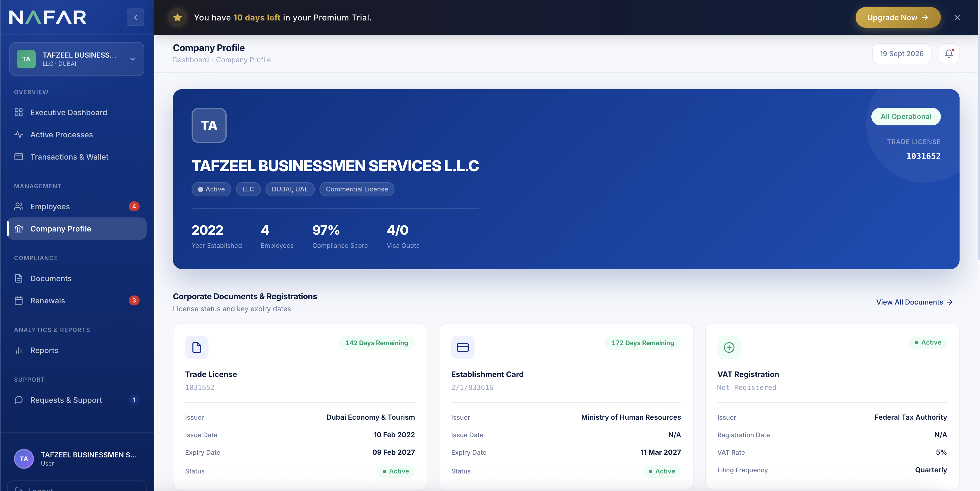Collapse the sidebar with the chevron button
The width and height of the screenshot is (980, 491).
(135, 17)
